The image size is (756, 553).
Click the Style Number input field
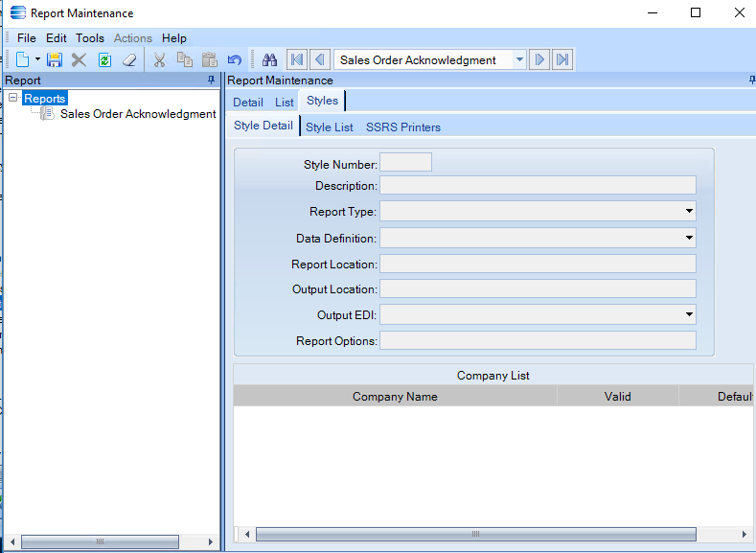(x=406, y=163)
